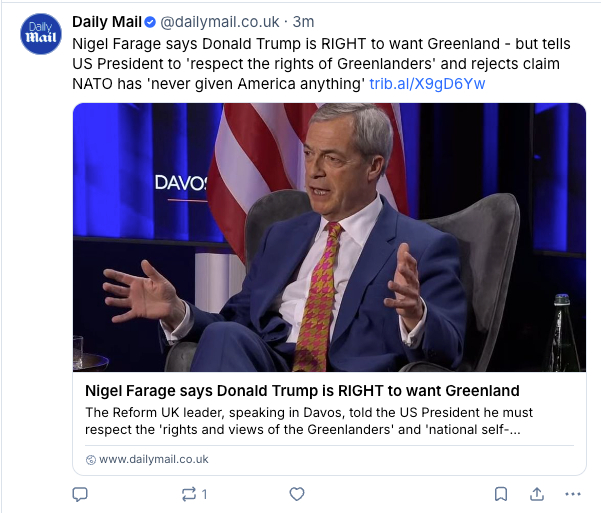This screenshot has height=513, width=601.
Task: Click the globe icon beside dailymail.co.uk
Action: pos(91,459)
